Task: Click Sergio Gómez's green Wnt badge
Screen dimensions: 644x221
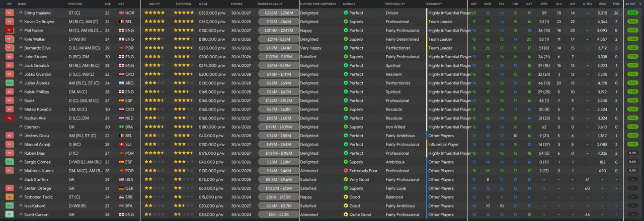Action: 9,162
